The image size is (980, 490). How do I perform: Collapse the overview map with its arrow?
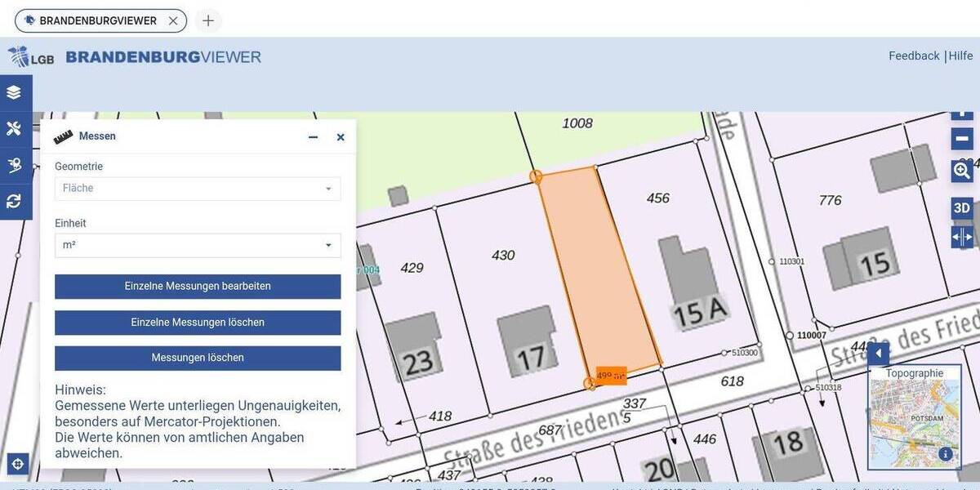point(878,353)
